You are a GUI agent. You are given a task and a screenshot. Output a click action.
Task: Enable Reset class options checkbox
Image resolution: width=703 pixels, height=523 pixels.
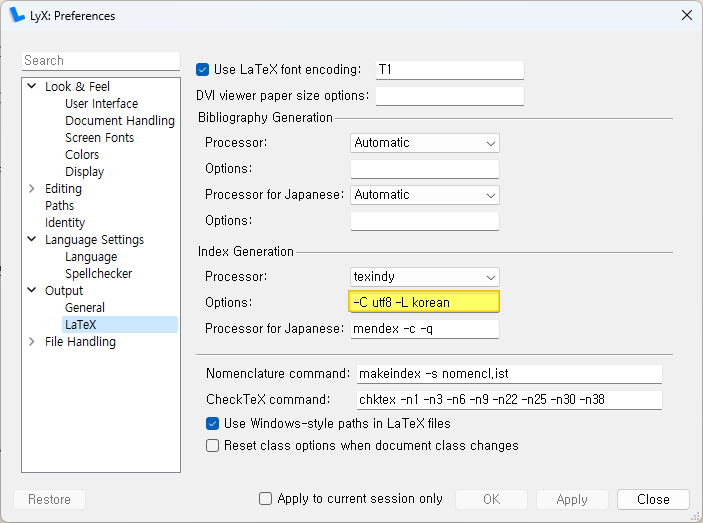click(x=212, y=446)
